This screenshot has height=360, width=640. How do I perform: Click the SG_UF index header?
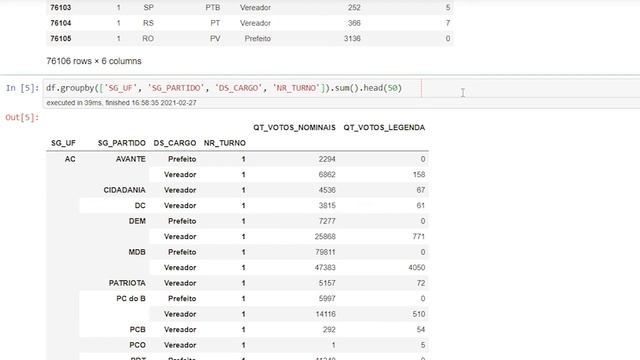point(63,143)
